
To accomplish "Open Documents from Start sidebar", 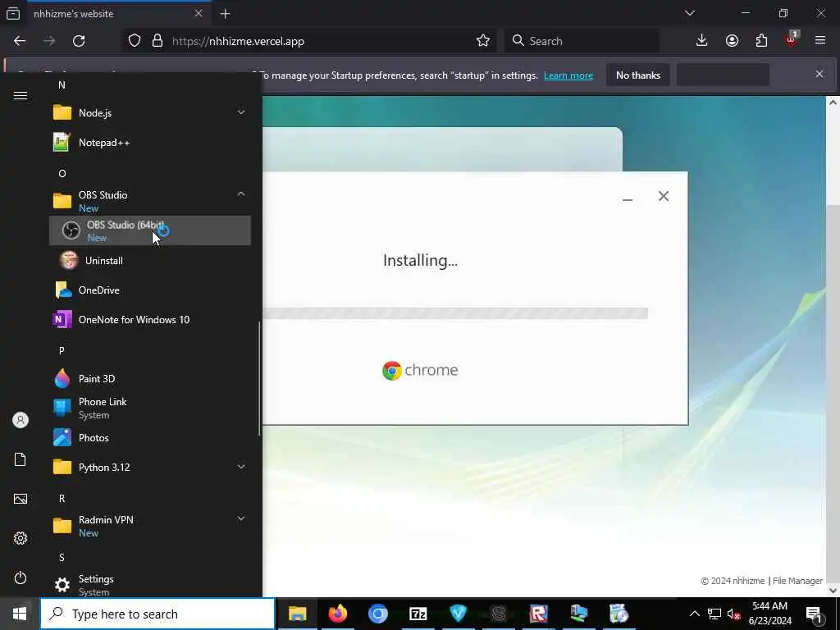I will pos(21,459).
